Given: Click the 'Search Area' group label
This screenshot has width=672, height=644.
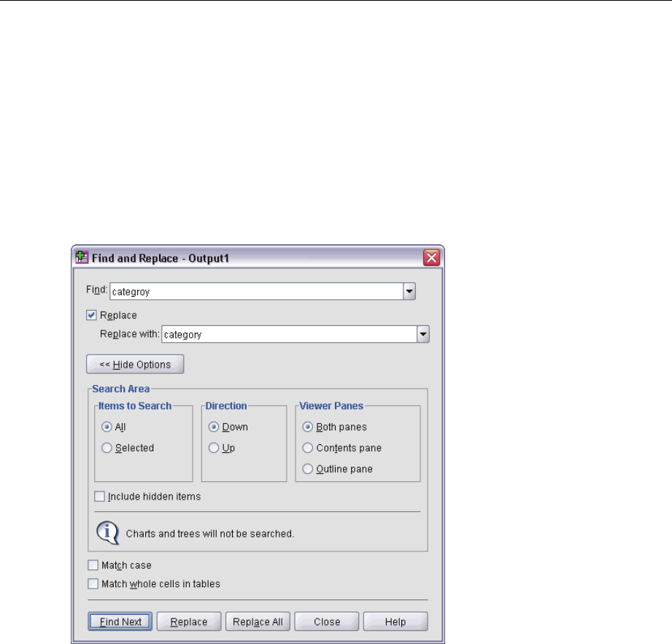Looking at the screenshot, I should pyautogui.click(x=121, y=389).
